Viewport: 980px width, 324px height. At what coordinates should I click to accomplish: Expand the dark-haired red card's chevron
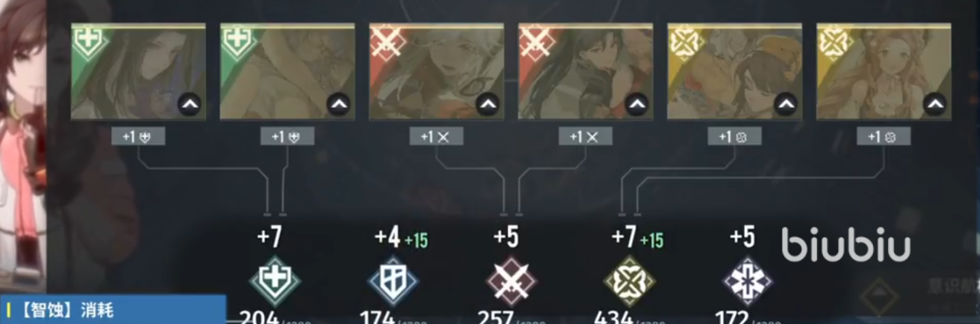point(636,104)
